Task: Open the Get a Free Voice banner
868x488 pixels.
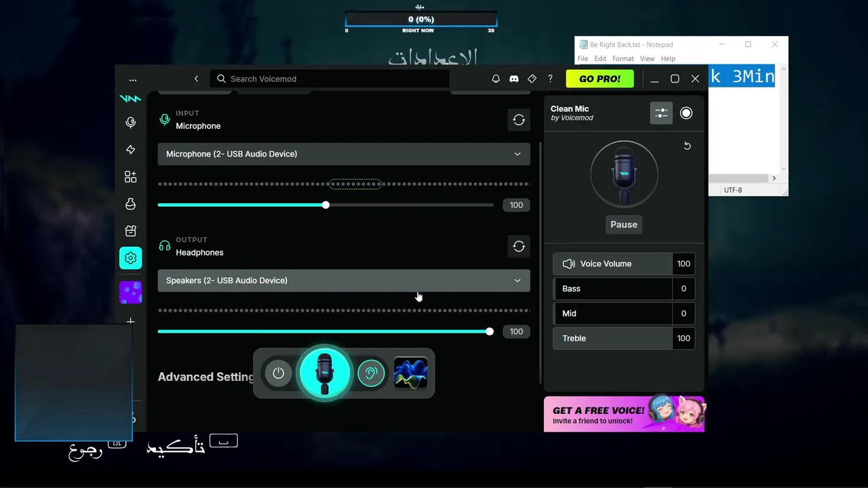Action: (x=625, y=413)
